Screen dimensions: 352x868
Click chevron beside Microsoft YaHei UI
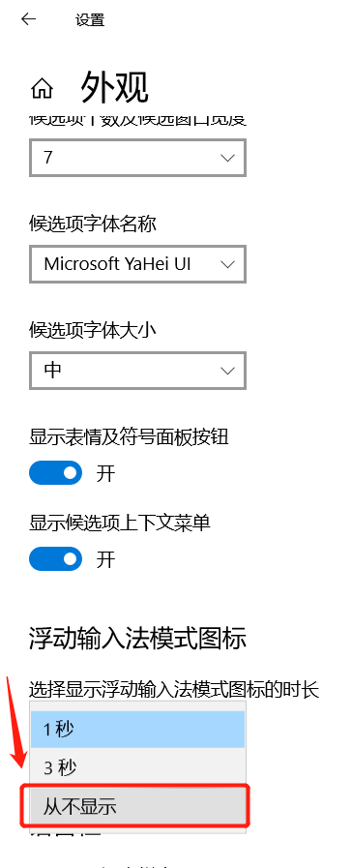tap(227, 264)
